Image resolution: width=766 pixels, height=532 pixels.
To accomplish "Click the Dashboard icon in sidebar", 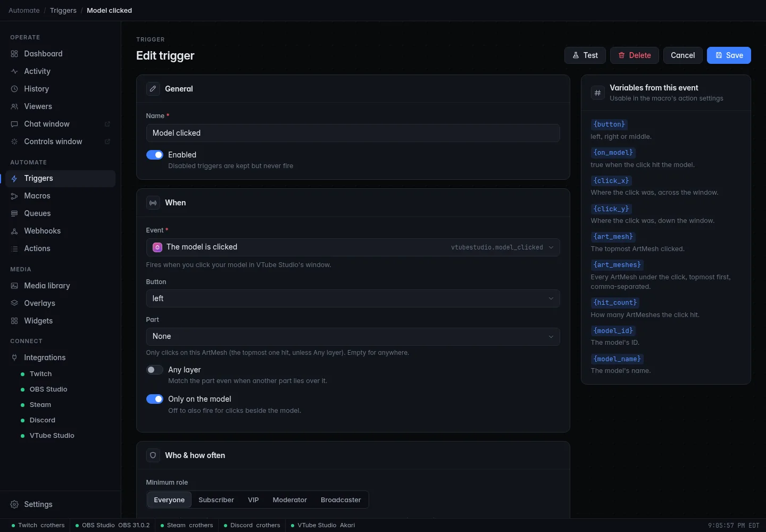I will (x=14, y=54).
